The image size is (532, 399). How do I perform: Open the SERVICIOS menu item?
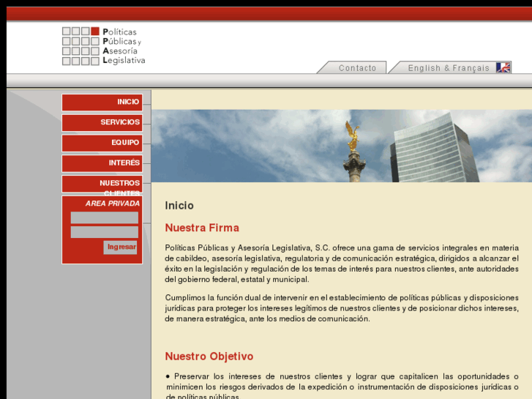[x=102, y=122]
